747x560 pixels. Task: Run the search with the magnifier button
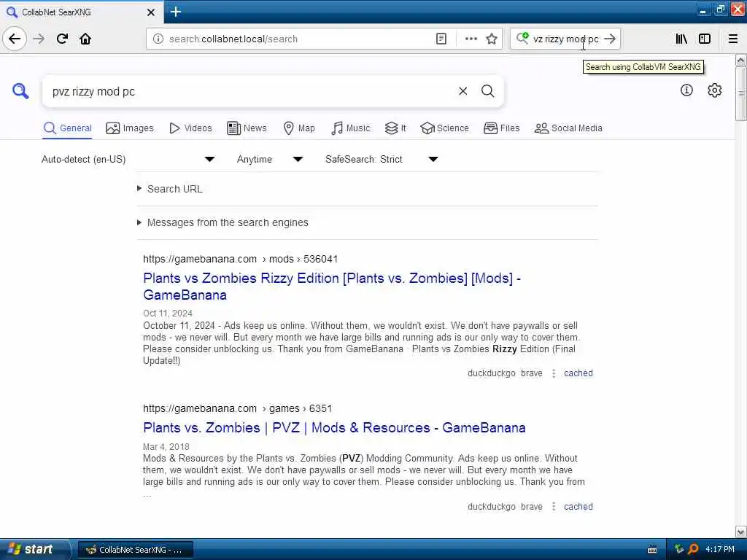tap(487, 91)
